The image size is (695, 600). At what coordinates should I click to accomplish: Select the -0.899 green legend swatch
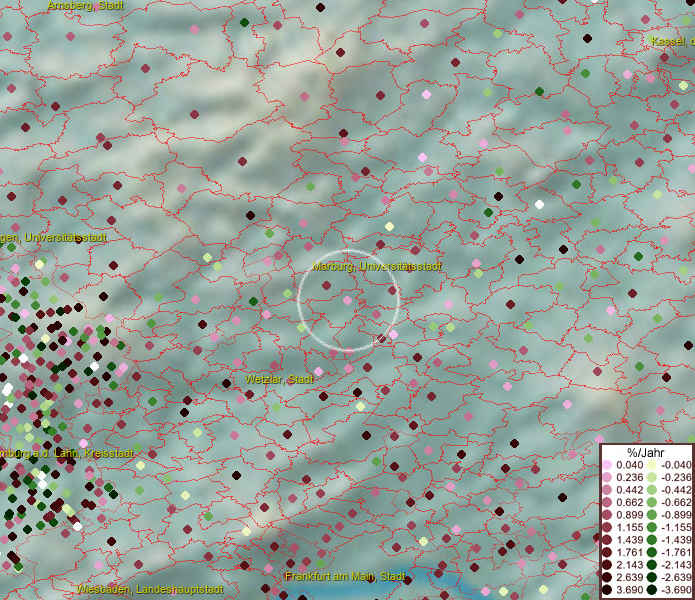tap(652, 515)
